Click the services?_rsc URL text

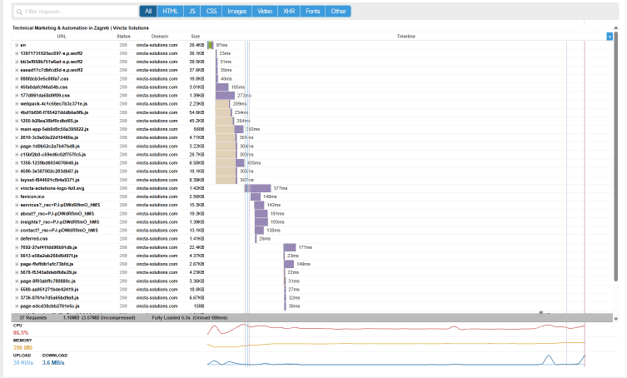pos(60,205)
